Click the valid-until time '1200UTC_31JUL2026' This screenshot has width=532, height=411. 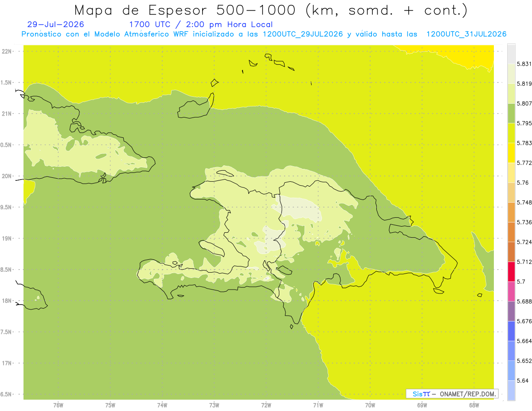click(466, 34)
